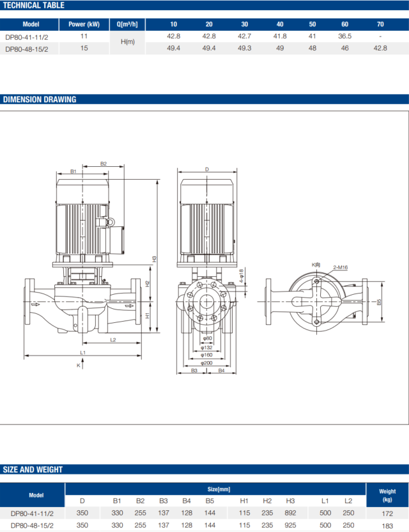Screen dimensions: 409x532
Task: Click the Q[m³/h] column header
Action: click(128, 24)
